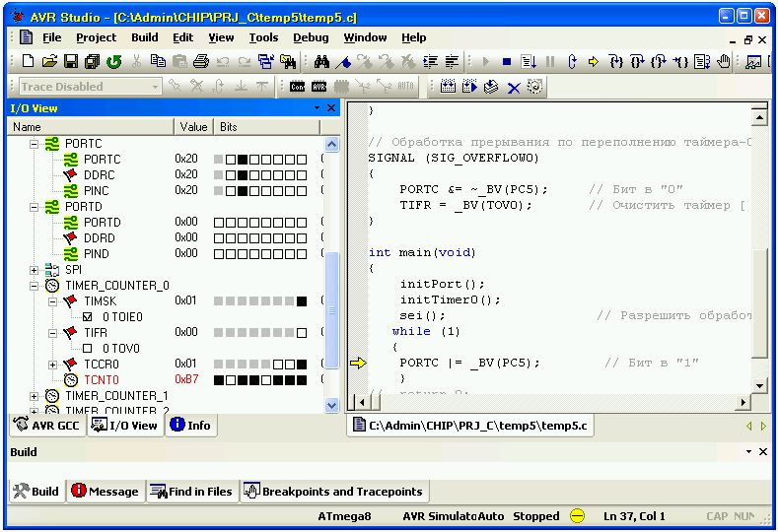778x532 pixels.
Task: Click the Name column header
Action: pyautogui.click(x=92, y=127)
